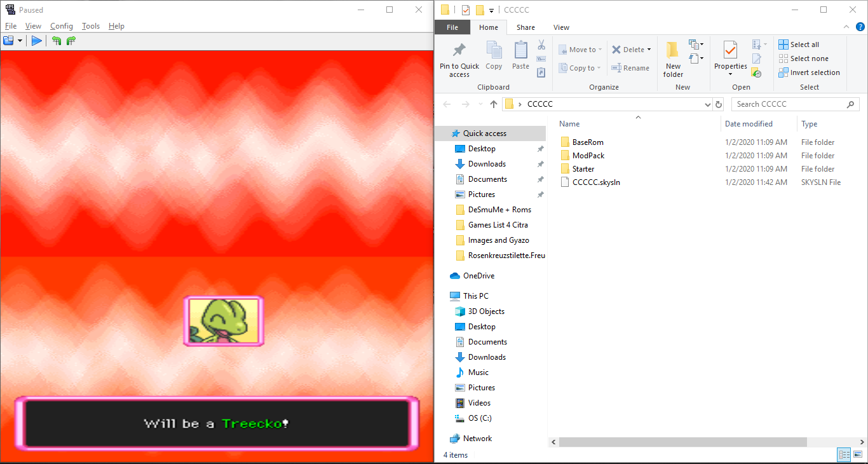The height and width of the screenshot is (464, 868).
Task: Click the Paste shortcut icon
Action: click(541, 72)
